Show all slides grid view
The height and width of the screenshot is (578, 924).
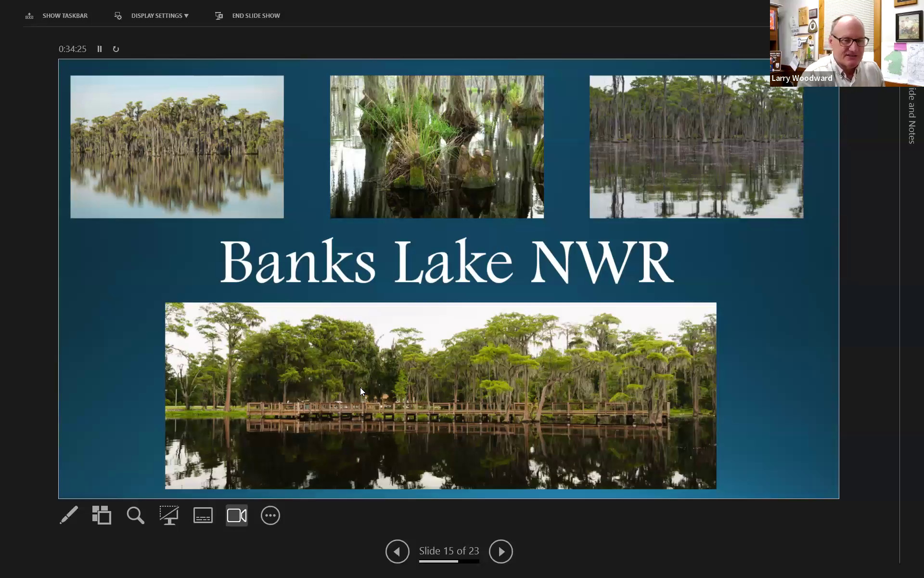[102, 515]
